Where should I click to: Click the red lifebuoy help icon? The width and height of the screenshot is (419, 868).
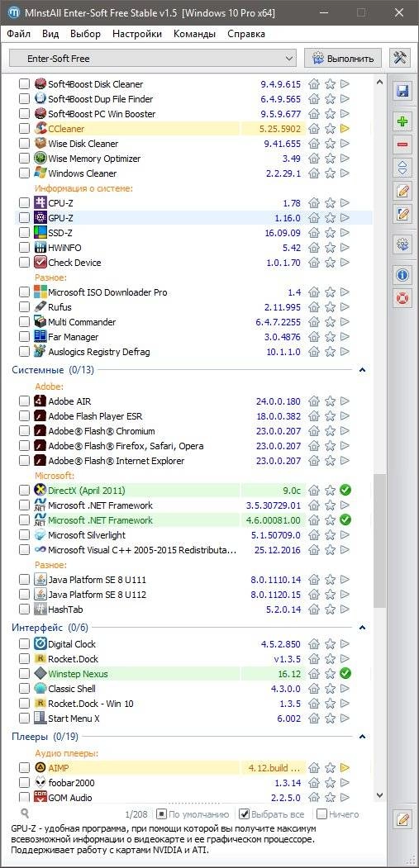[x=402, y=298]
